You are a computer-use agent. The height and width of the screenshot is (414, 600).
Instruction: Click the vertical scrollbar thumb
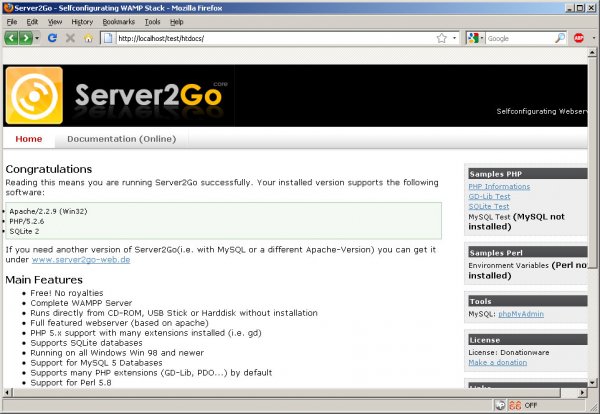click(592, 163)
